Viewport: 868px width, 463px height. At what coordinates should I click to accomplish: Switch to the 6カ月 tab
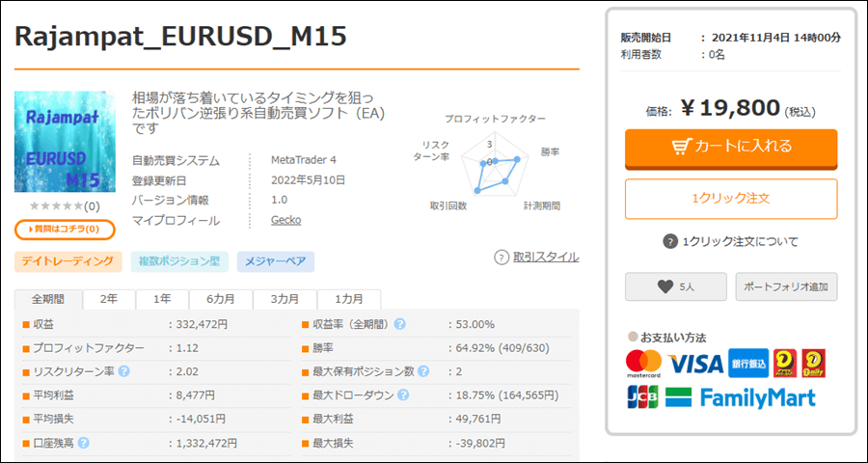(x=221, y=299)
